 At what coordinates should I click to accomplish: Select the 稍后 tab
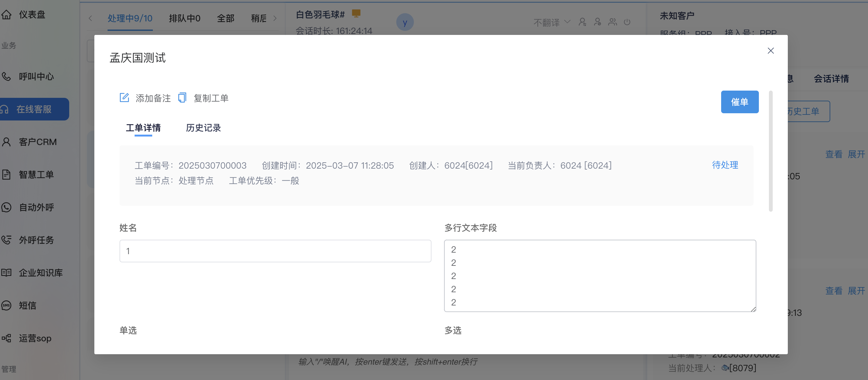point(259,18)
